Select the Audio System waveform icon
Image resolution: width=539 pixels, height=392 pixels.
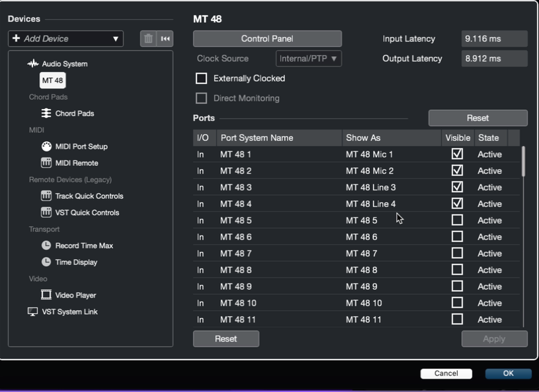[x=33, y=63]
